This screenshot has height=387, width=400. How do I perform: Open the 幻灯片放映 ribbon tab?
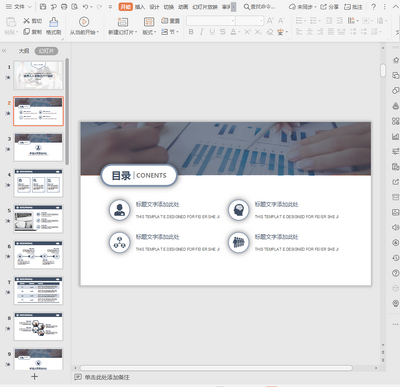pos(205,7)
